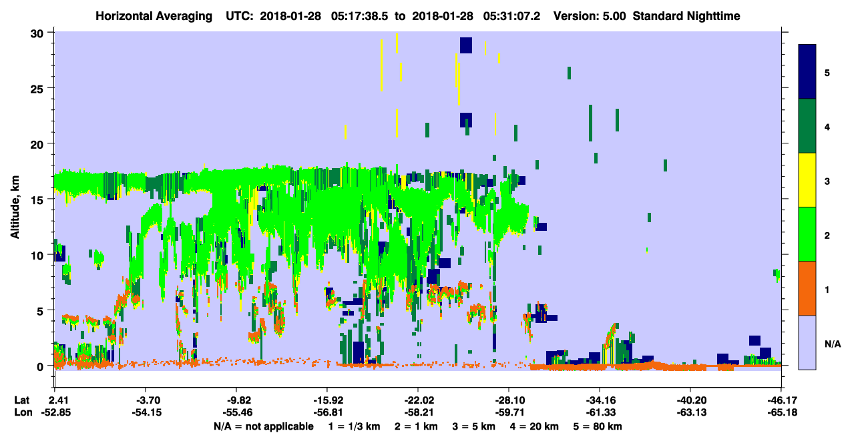Click the y-axis tick label 10
868x445 pixels.
(39, 255)
